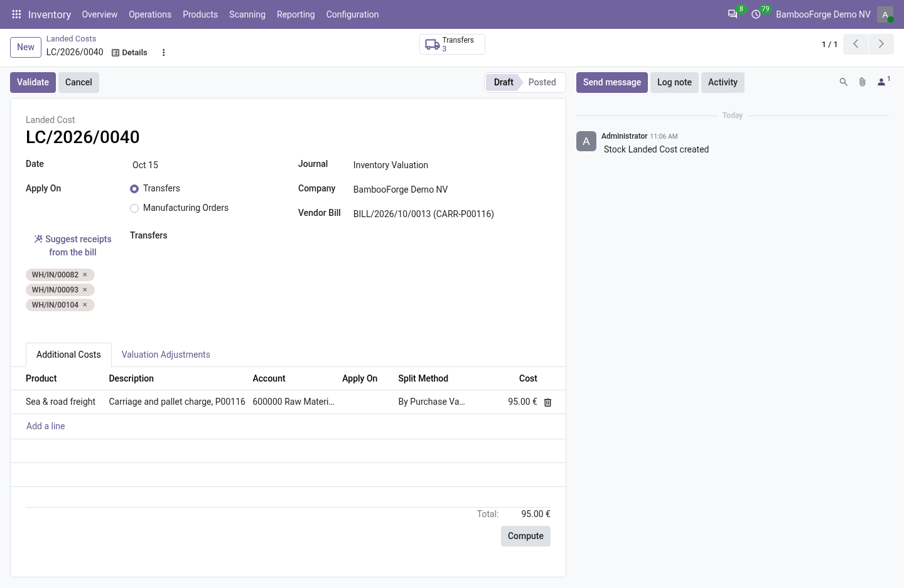This screenshot has width=904, height=588.
Task: Switch company via BambooForge Demo NV
Action: [823, 14]
